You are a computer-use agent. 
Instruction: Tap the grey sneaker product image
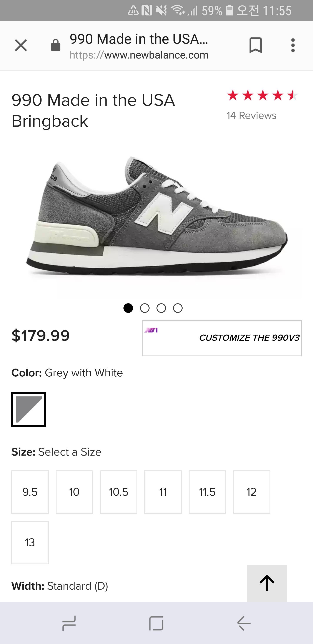(157, 218)
